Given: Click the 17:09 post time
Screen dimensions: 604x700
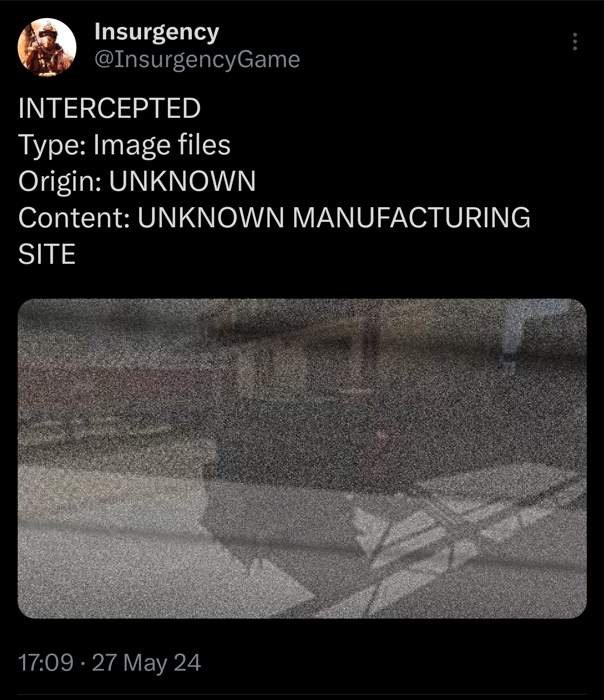Looking at the screenshot, I should (x=46, y=663).
